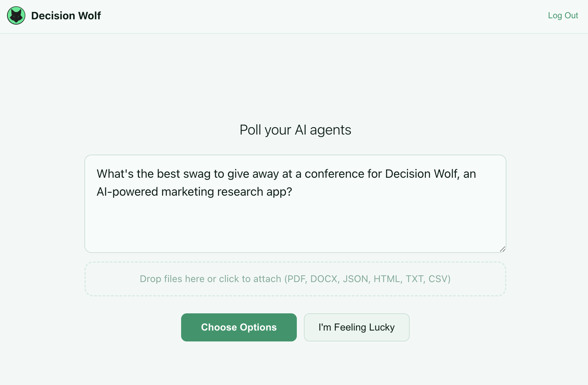Click the Decision Wolf brand icon top left
Viewport: 588px width, 385px height.
coord(16,15)
